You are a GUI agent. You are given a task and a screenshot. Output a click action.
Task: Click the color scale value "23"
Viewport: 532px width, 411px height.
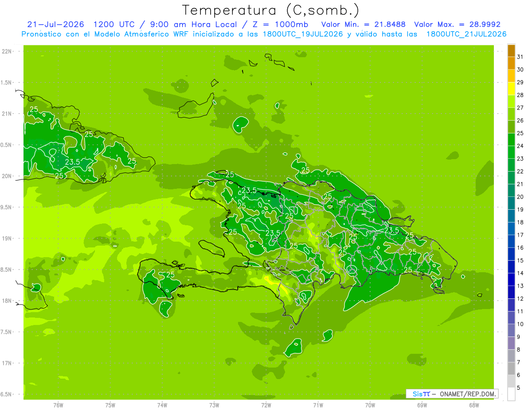coord(520,159)
